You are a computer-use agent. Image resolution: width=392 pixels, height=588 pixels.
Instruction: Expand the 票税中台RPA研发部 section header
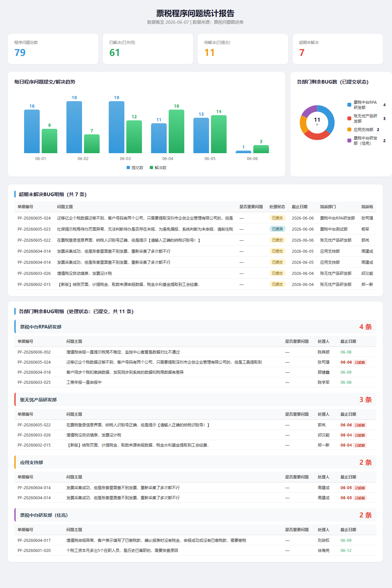[x=195, y=327]
